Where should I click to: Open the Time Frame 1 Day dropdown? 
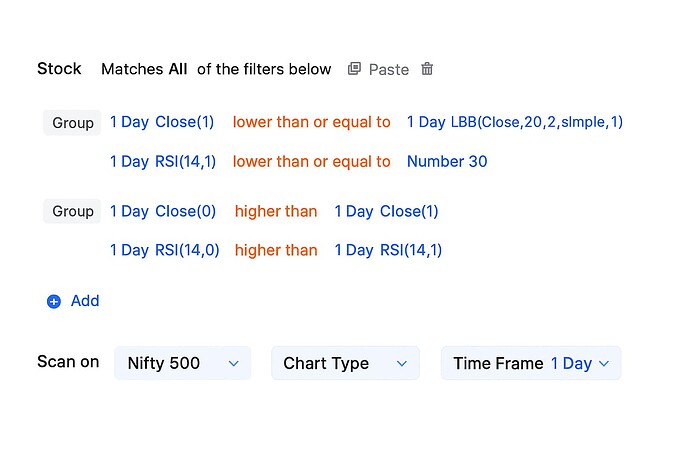coord(530,363)
